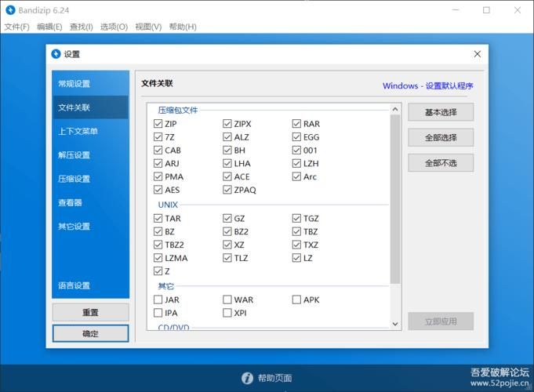The width and height of the screenshot is (534, 392).
Task: Open the 查找(I) menu
Action: (x=81, y=27)
